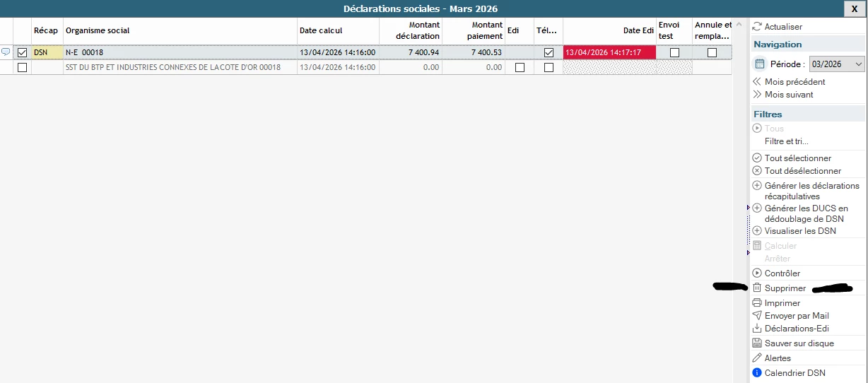Click the Contrôler play icon
The width and height of the screenshot is (868, 383).
coord(757,273)
